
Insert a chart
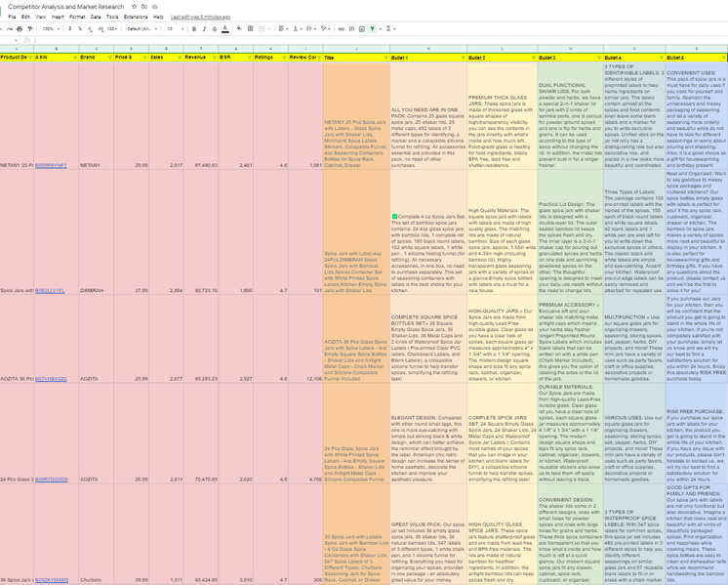point(362,28)
